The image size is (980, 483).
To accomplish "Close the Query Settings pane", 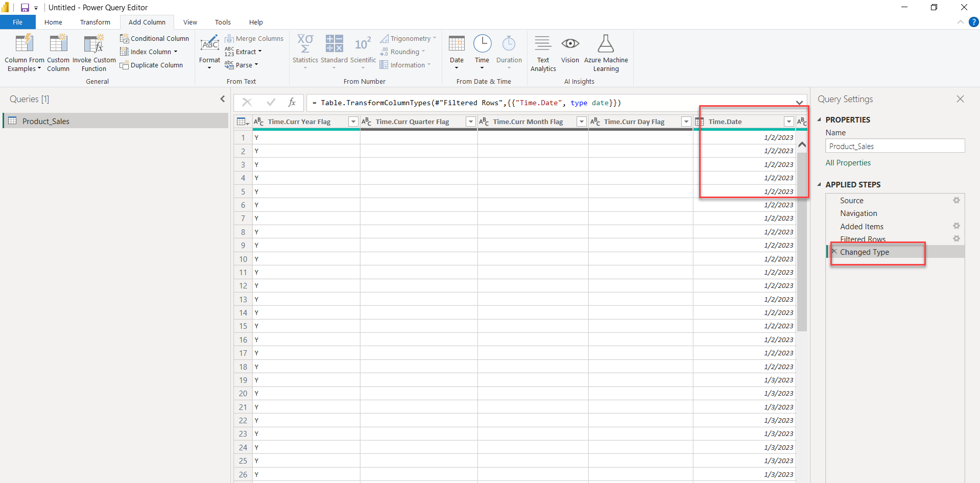I will [x=960, y=99].
